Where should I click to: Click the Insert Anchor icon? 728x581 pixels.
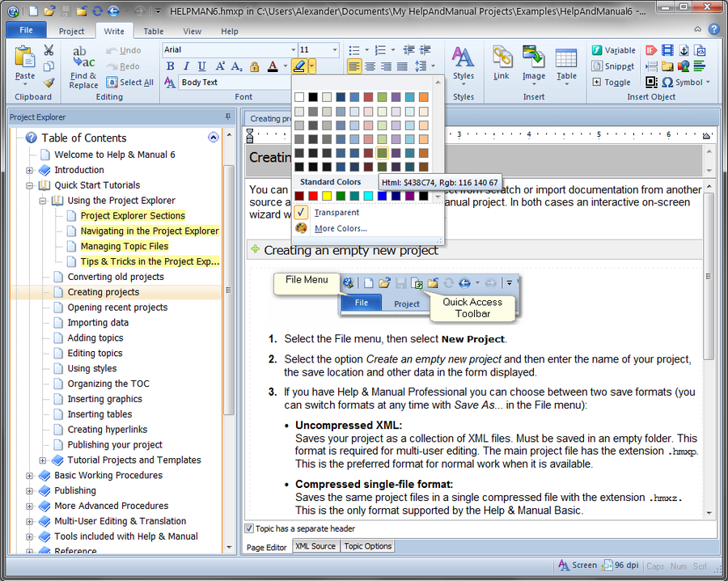click(684, 50)
